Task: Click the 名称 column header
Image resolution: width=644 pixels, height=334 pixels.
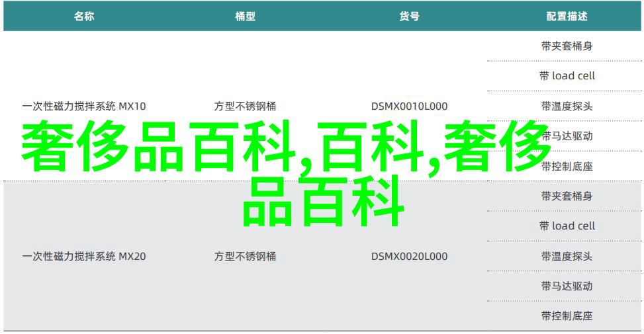Action: coord(83,17)
